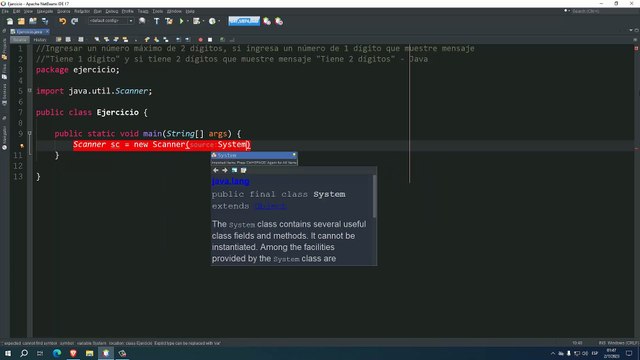
Task: Open the Edit menu
Action: (16, 11)
